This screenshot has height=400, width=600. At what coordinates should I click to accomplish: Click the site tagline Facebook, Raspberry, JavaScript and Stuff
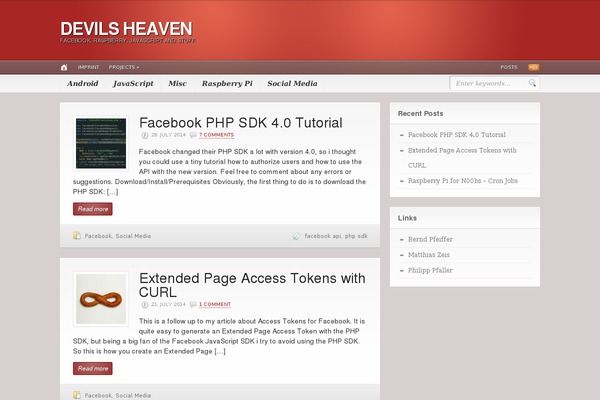[x=127, y=41]
